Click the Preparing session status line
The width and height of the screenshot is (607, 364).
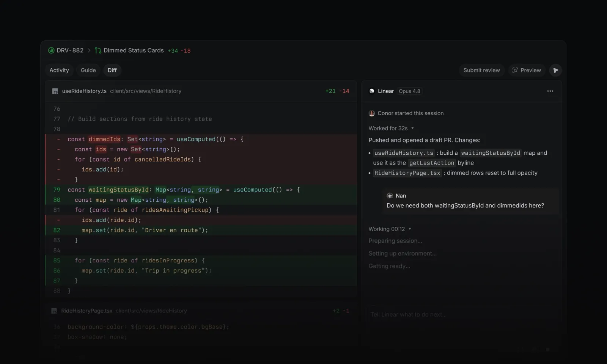(395, 241)
